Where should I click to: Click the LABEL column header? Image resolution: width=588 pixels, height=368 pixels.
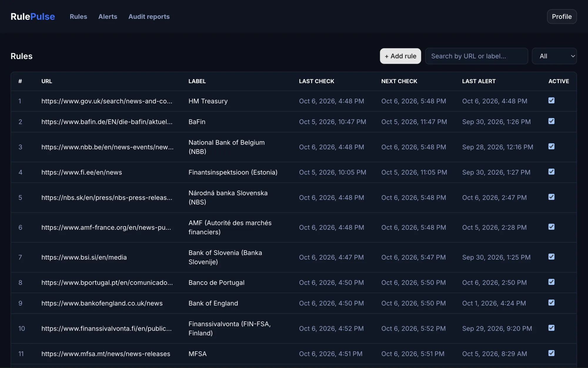[197, 81]
